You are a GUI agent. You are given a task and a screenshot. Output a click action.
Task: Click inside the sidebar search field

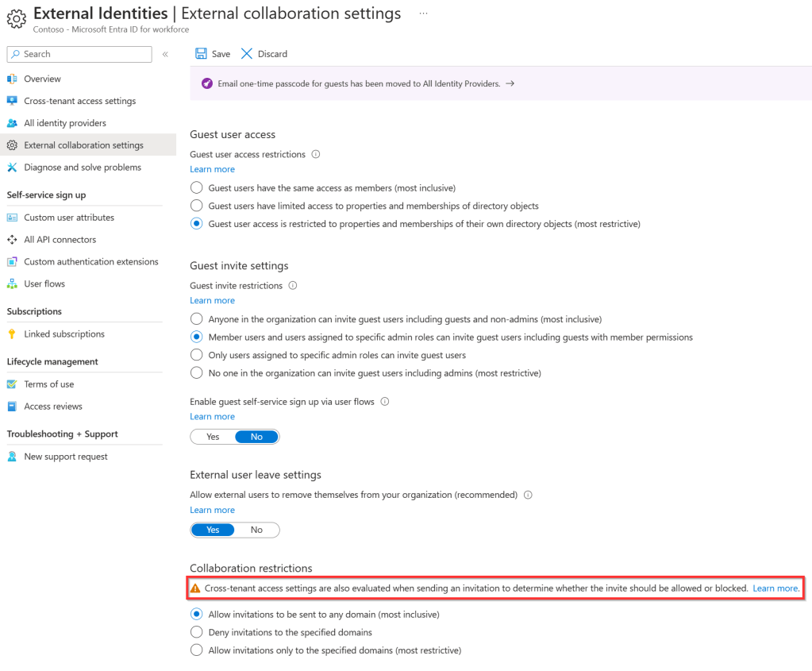pyautogui.click(x=79, y=54)
